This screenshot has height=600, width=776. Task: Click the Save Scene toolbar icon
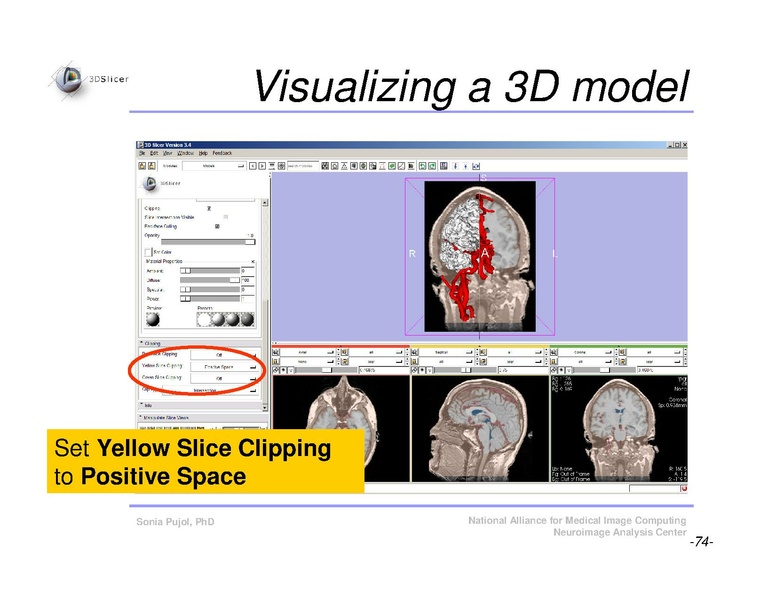(151, 166)
